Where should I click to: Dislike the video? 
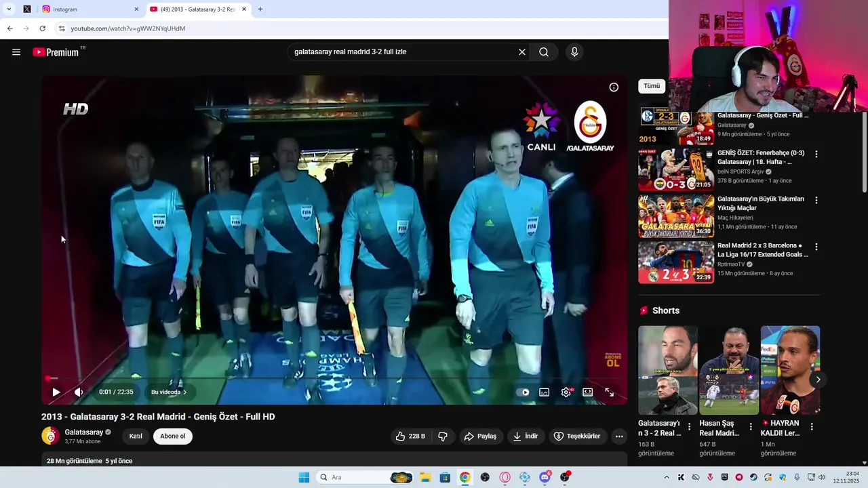(x=443, y=436)
